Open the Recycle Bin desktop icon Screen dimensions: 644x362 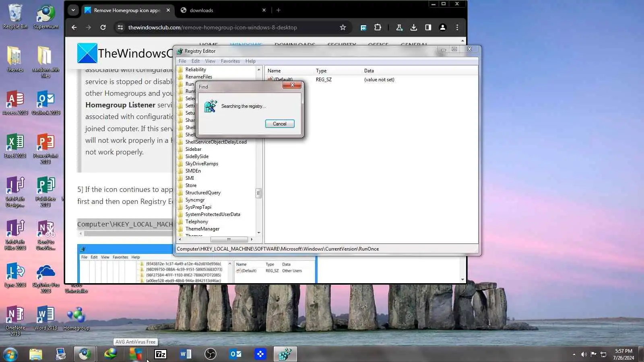tap(15, 16)
